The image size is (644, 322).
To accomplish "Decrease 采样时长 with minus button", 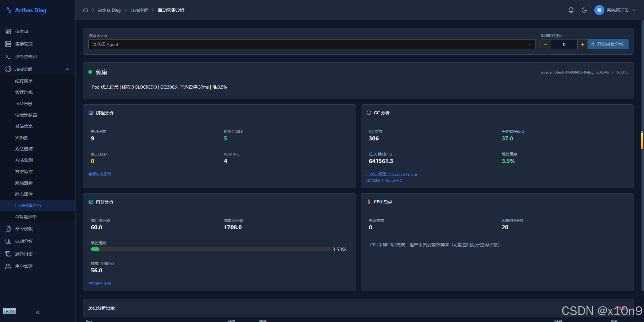I will pos(546,44).
